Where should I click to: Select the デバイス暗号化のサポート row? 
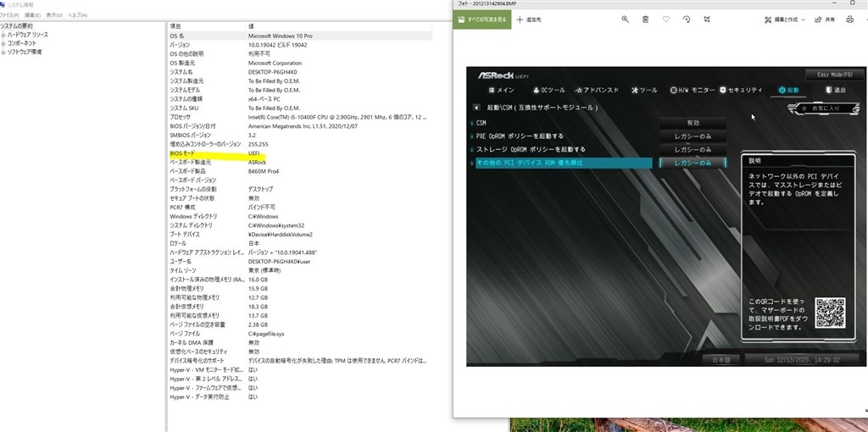[x=299, y=361]
